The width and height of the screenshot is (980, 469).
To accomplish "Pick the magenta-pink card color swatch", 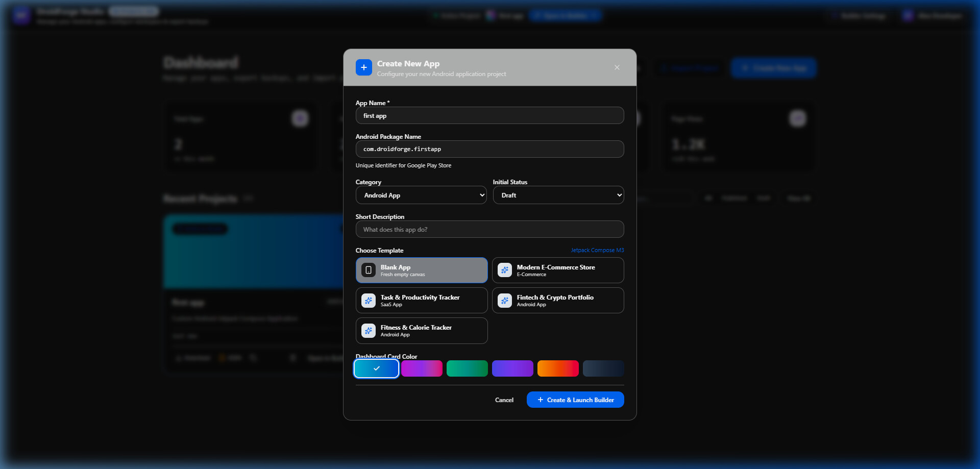I will [x=422, y=368].
